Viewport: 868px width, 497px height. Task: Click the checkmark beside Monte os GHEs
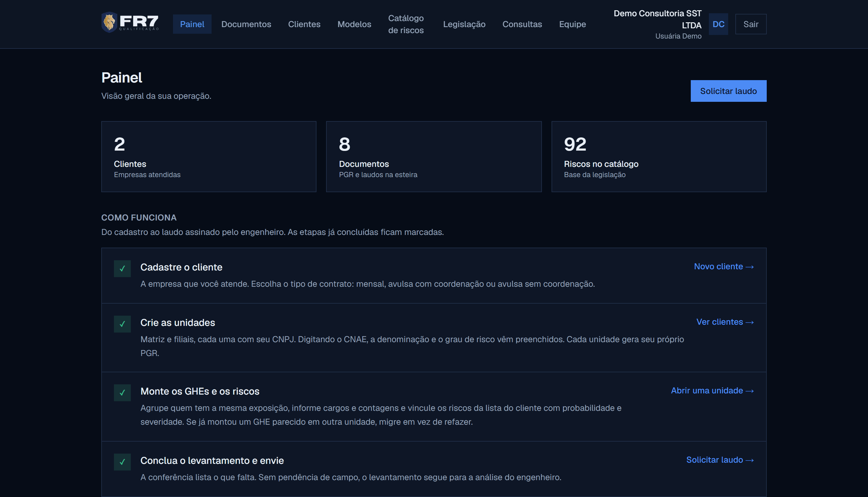coord(122,392)
